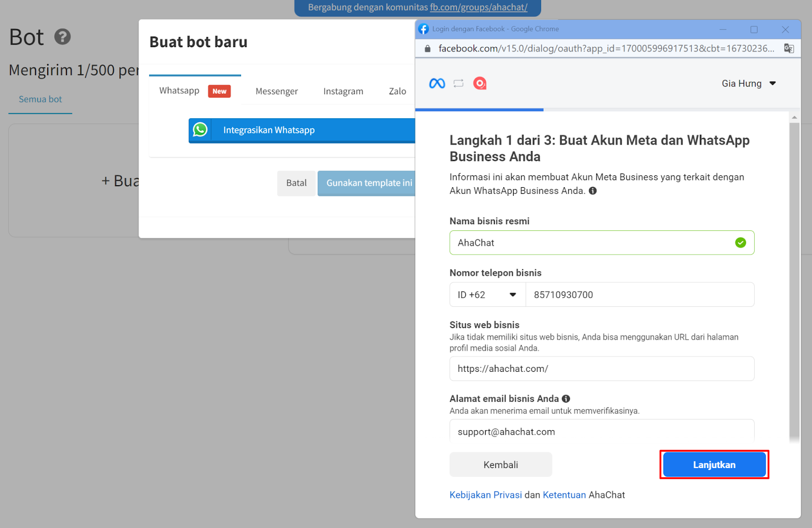Click the WhatsApp logo icon in Integrasikan button
This screenshot has width=812, height=528.
point(200,130)
